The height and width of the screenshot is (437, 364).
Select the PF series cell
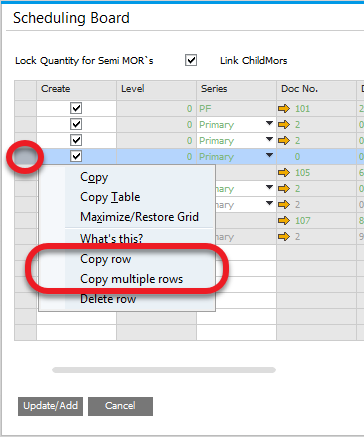click(236, 108)
